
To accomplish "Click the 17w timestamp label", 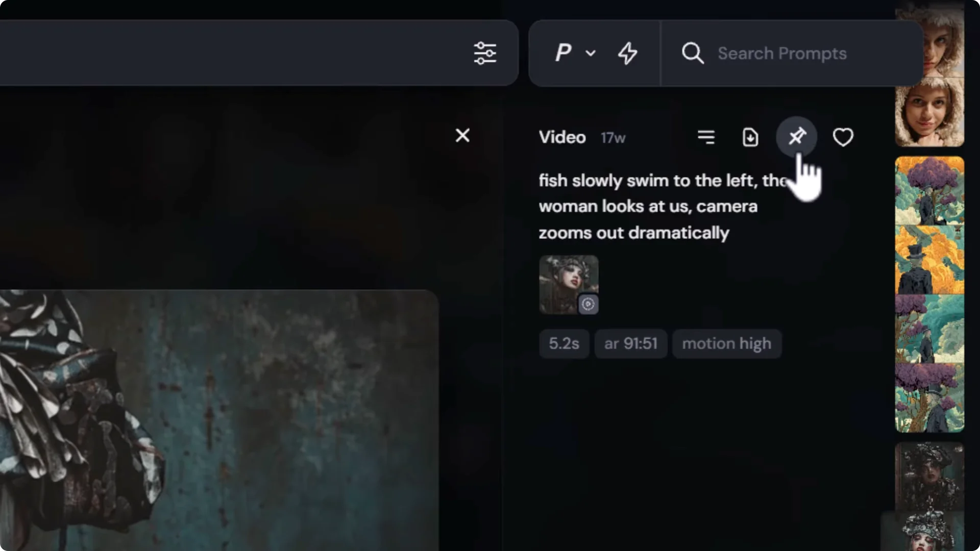I will click(x=613, y=138).
